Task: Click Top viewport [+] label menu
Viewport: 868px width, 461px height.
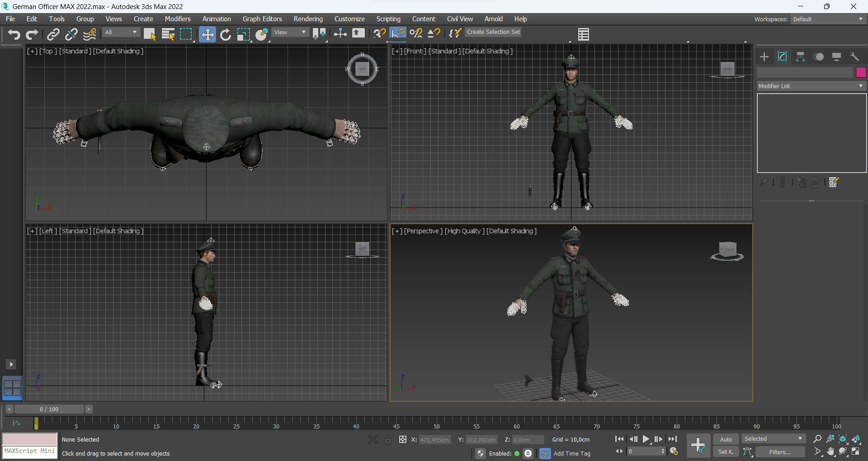Action: tap(32, 51)
